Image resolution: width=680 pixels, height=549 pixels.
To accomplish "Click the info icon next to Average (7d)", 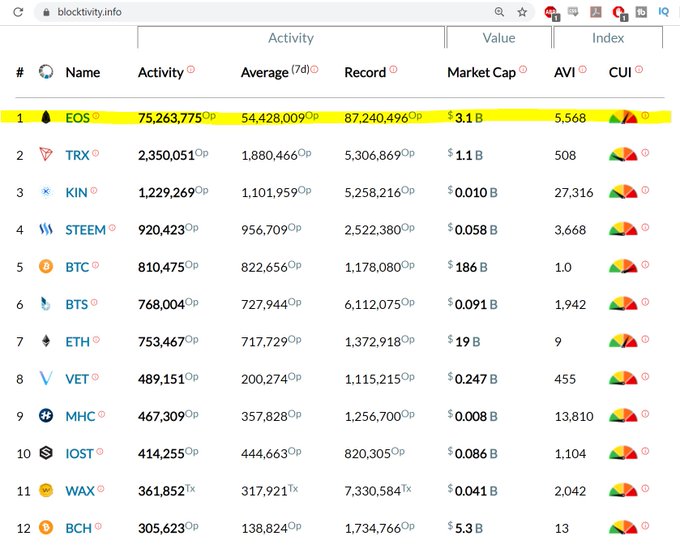I will point(314,69).
